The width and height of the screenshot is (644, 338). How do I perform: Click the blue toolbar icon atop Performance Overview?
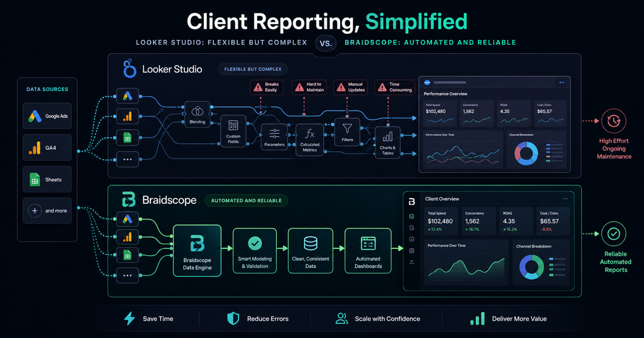pos(562,83)
